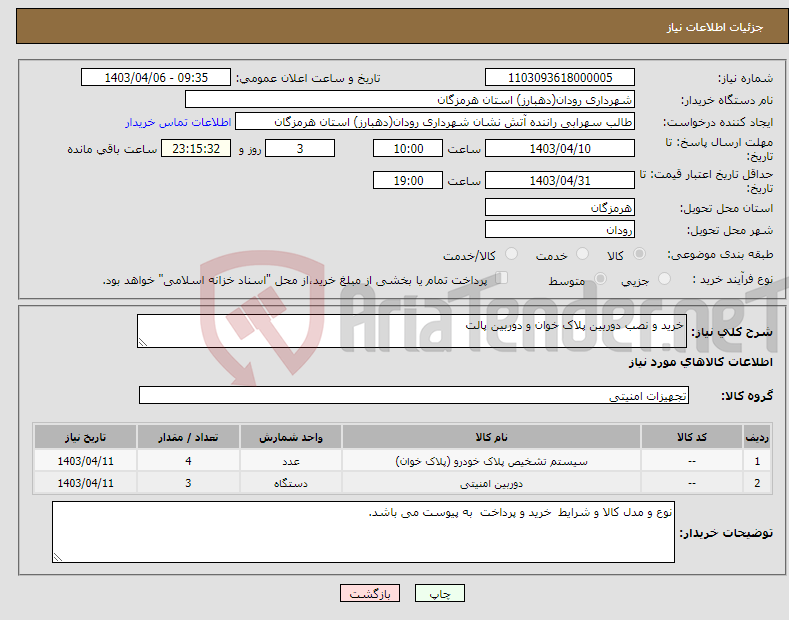The image size is (789, 620).
Task: Click the unit cell دستگاه
Action: 291,483
